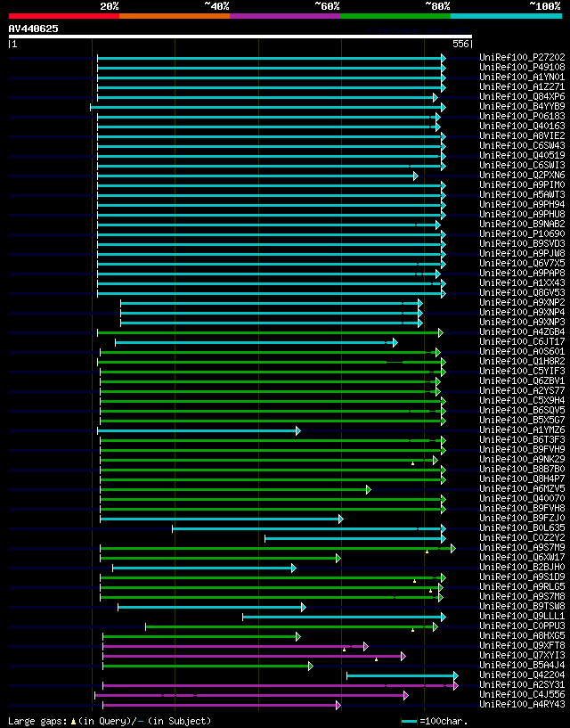This screenshot has height=728, width=570.
Task: Select the UniRef100_B6SQV5 label
Action: pos(522,410)
